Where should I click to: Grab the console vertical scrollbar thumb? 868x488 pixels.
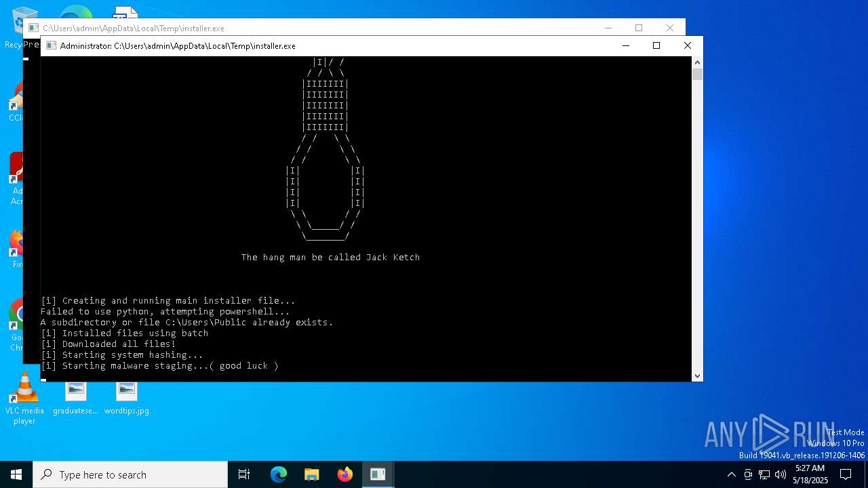pyautogui.click(x=697, y=74)
